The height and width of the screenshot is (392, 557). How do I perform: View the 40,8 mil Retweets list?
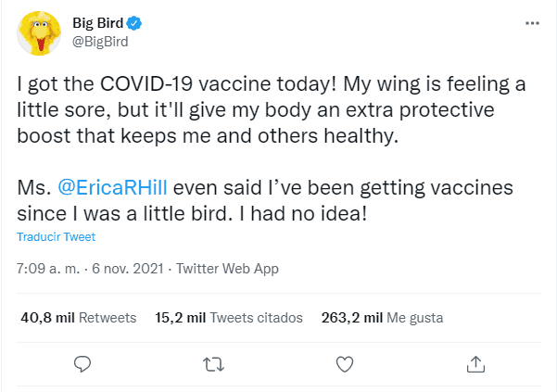[78, 317]
